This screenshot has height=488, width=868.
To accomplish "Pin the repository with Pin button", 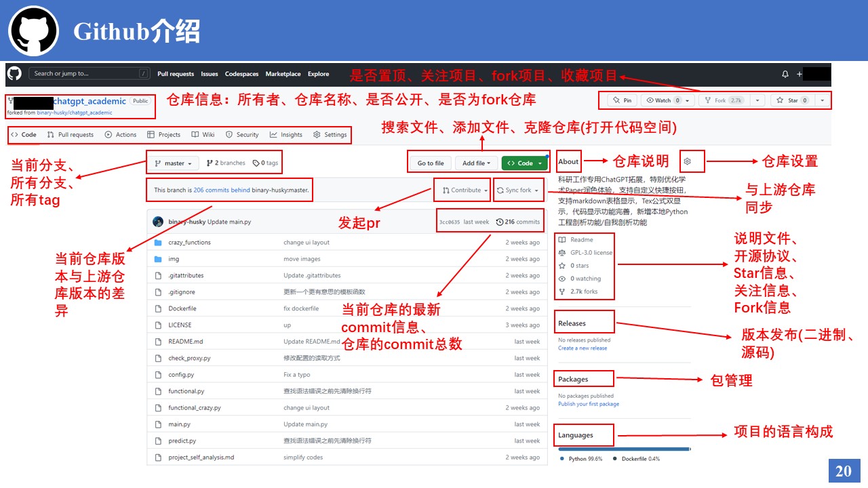I will 622,100.
